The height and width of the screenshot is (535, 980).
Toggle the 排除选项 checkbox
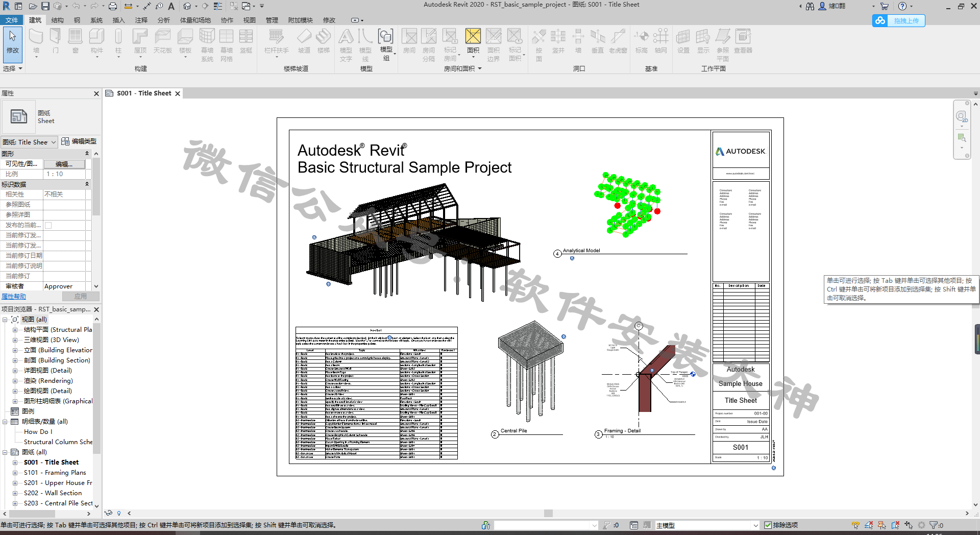[768, 525]
